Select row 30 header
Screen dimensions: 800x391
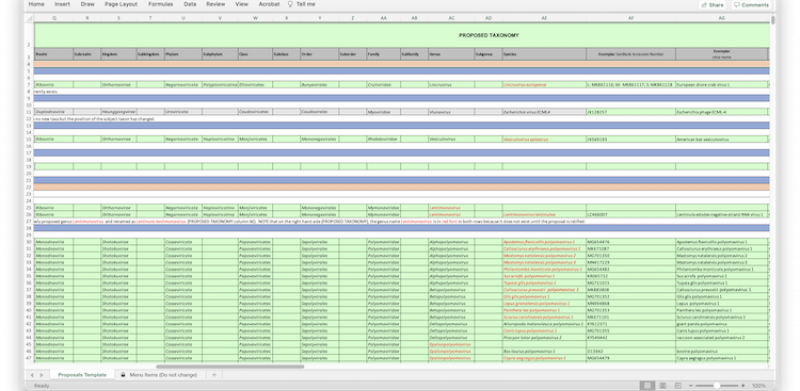coord(30,241)
